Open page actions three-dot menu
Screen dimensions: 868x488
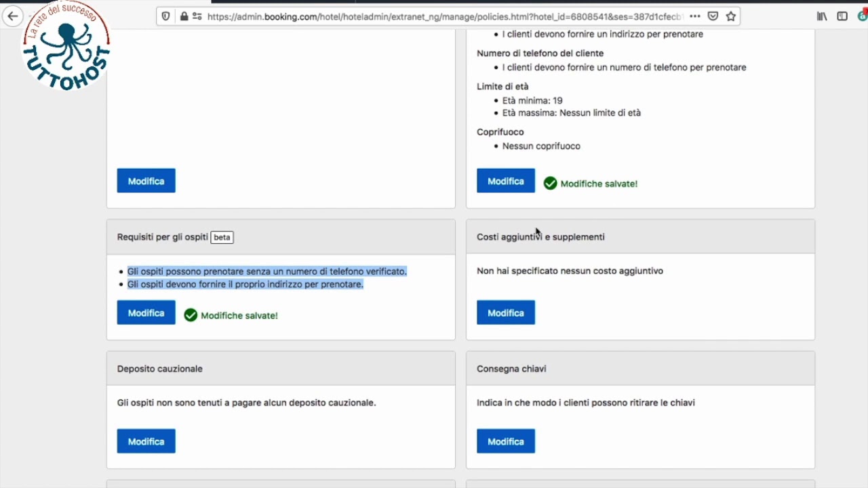tap(695, 16)
